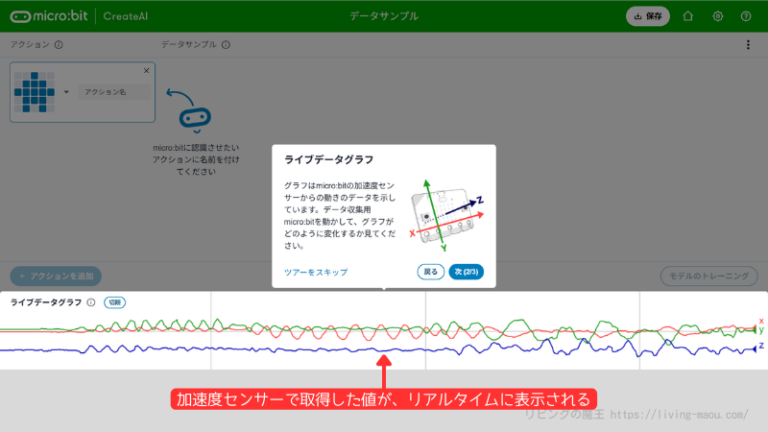Click the micro:bit logo in the header
This screenshot has height=432, width=768.
(x=48, y=16)
